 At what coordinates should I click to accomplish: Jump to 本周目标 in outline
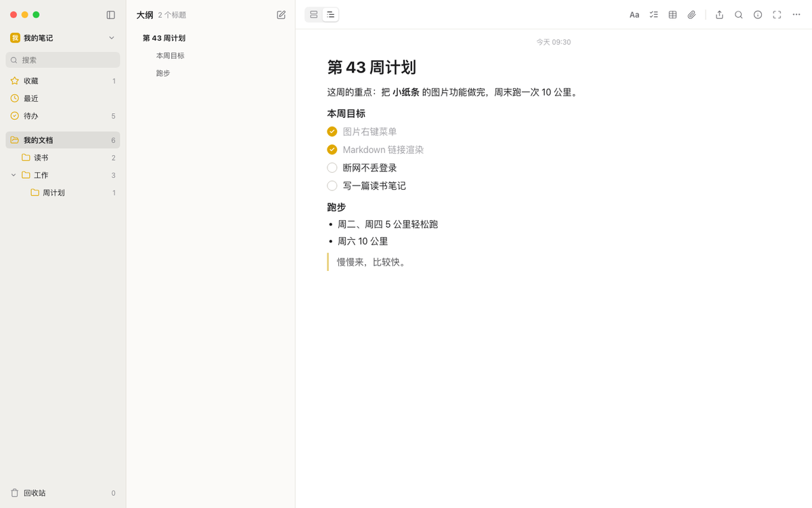170,56
